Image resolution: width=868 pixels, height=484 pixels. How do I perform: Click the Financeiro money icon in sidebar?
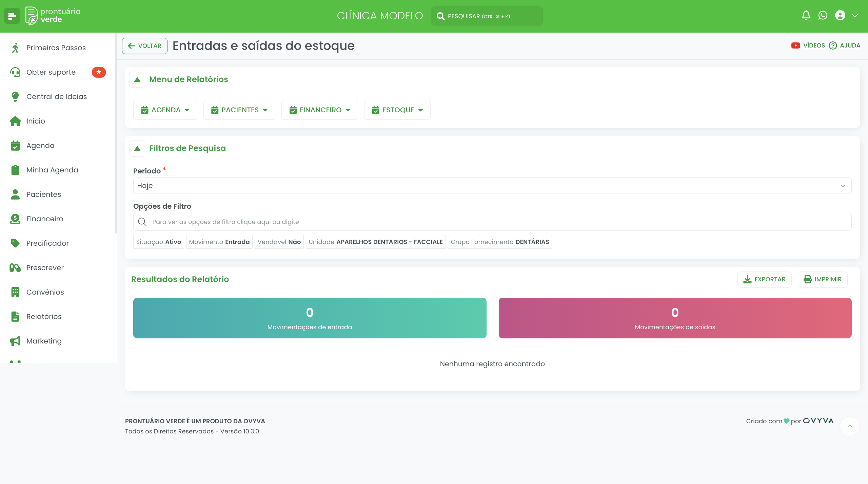tap(15, 219)
